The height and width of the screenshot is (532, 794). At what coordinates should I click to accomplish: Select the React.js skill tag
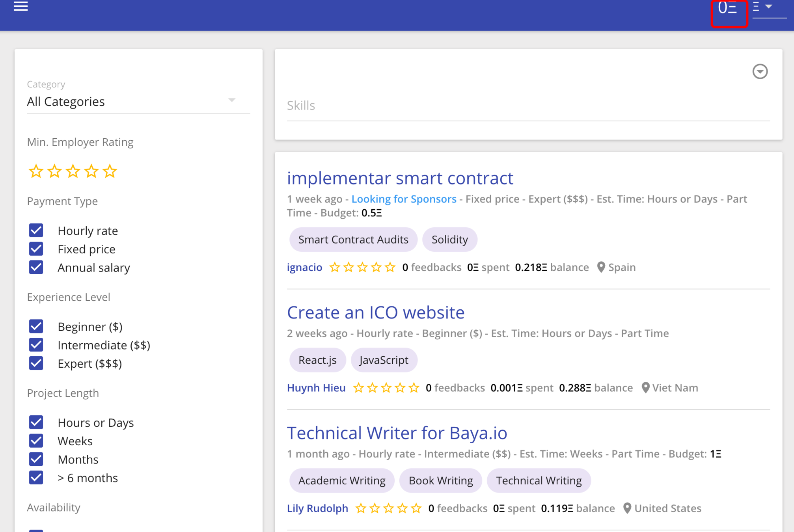[x=317, y=360]
